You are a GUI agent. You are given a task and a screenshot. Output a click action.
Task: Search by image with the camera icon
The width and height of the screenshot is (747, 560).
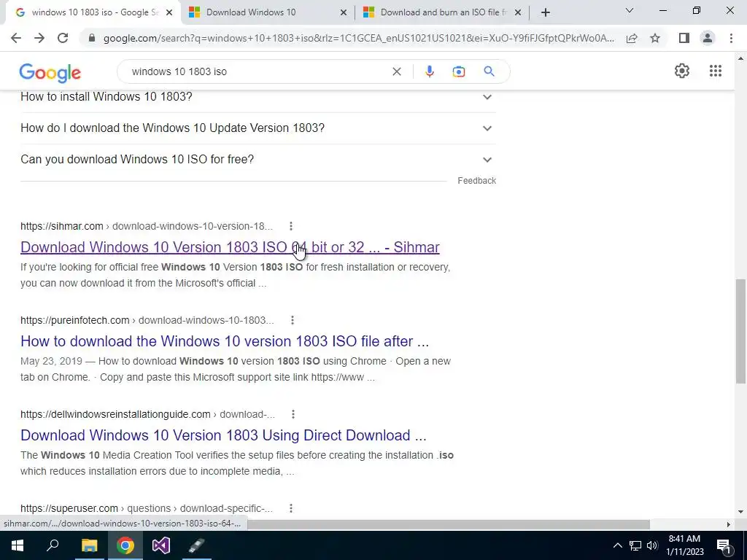(x=458, y=71)
